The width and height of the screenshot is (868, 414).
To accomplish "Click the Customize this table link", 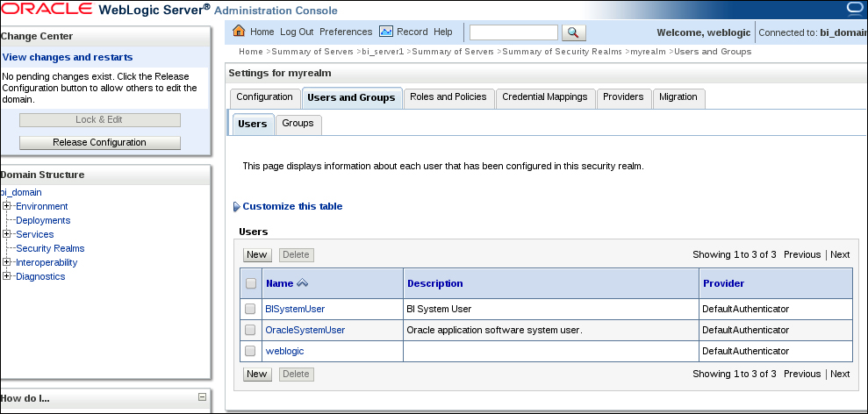I will [x=292, y=206].
